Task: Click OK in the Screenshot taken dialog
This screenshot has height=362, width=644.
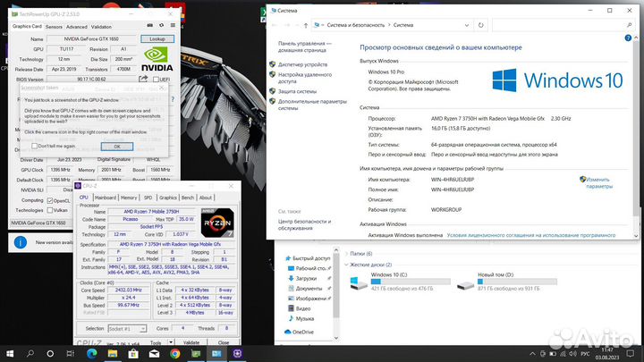Action: click(117, 147)
